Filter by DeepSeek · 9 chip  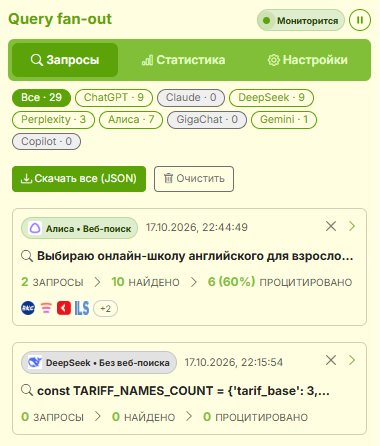[271, 98]
